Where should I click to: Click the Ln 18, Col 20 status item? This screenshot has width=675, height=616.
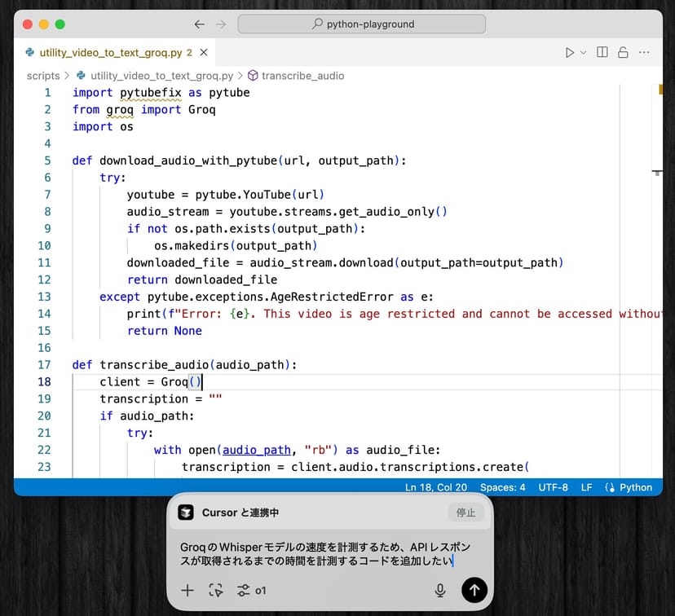pyautogui.click(x=435, y=487)
